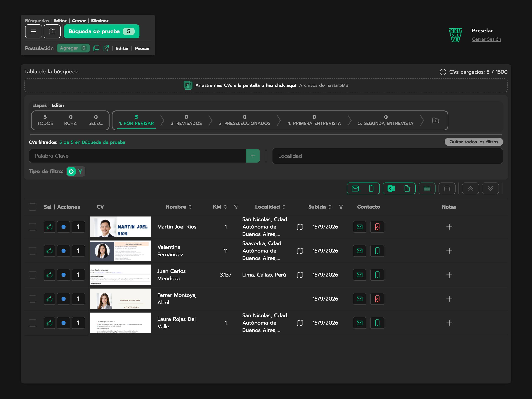Image resolution: width=532 pixels, height=399 pixels.
Task: Click red phone icon for Ferrer Montoya
Action: point(377,299)
